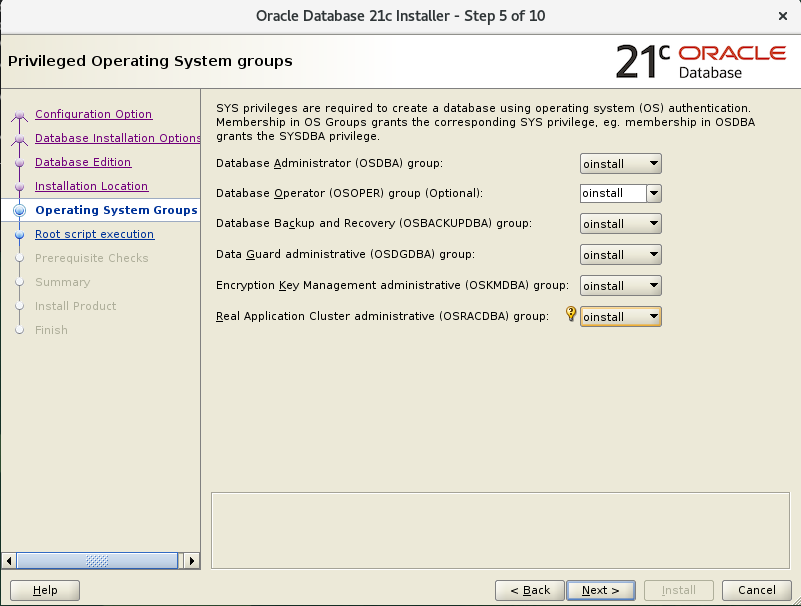
Task: Close the Oracle installer window
Action: [x=783, y=16]
